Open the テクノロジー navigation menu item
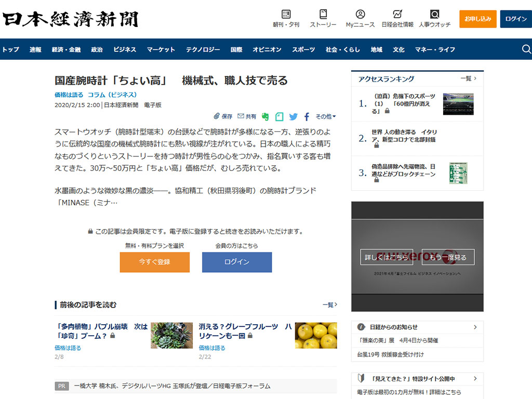 click(x=203, y=49)
